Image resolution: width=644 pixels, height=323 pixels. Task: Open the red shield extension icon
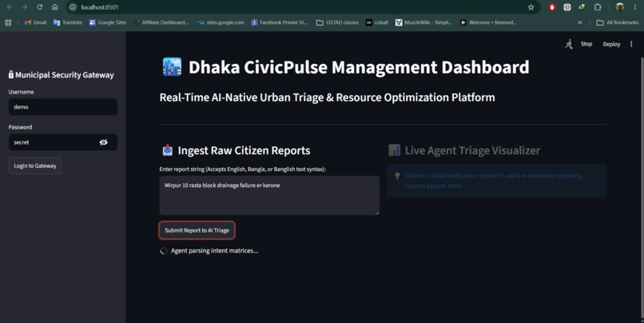coord(552,7)
